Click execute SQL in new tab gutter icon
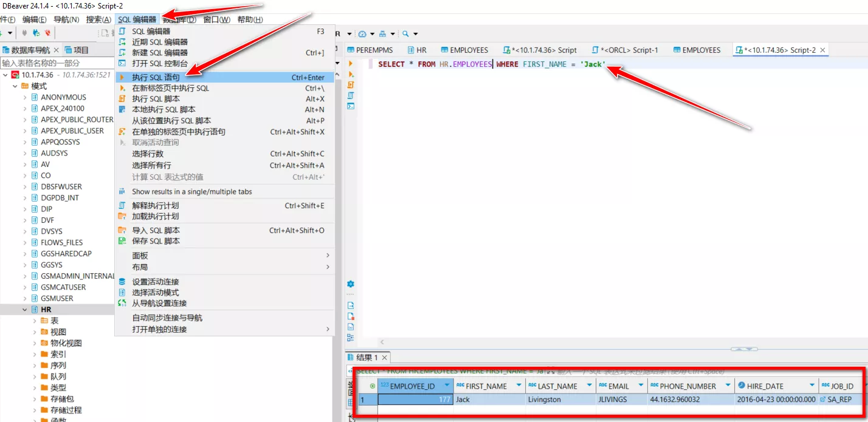This screenshot has height=422, width=868. coord(351,74)
